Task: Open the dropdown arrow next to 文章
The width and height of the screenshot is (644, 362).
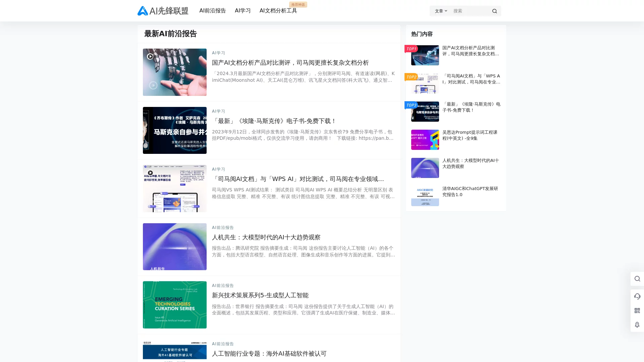Action: click(446, 11)
